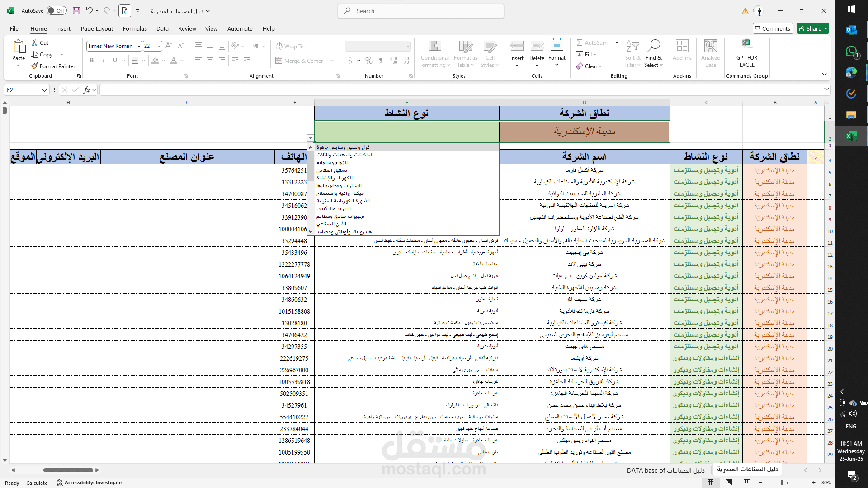Toggle Bold formatting
Screen dimensions: 868x488
tap(92, 60)
